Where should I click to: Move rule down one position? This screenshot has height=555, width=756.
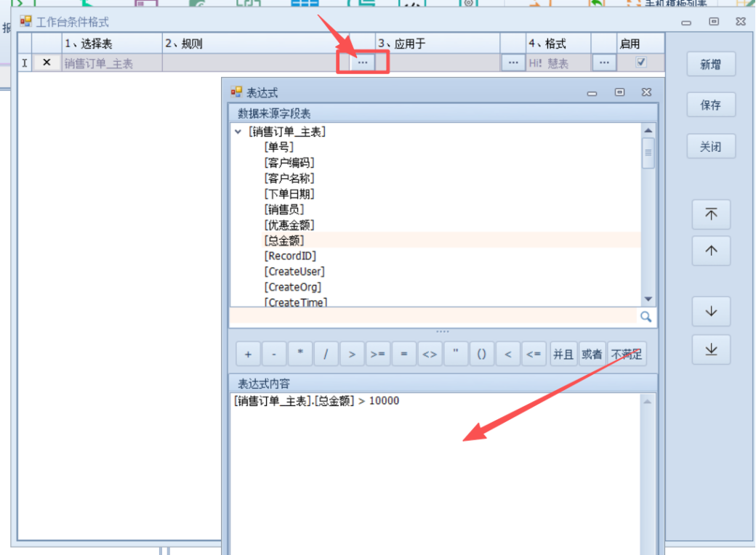pyautogui.click(x=711, y=312)
